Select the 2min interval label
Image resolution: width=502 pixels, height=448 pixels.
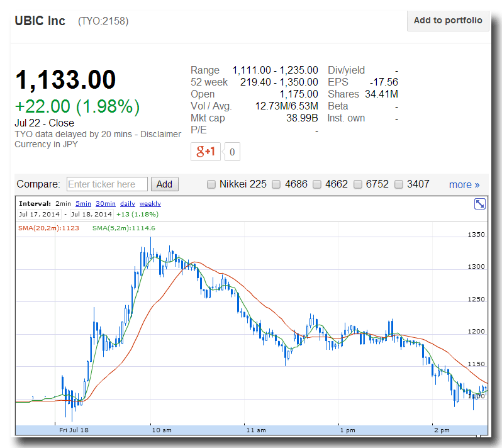(63, 204)
